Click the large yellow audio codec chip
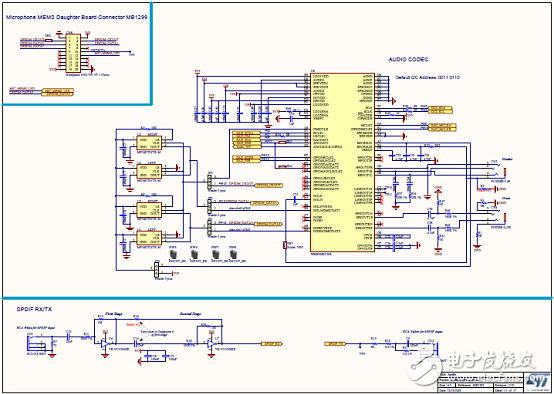 pyautogui.click(x=342, y=163)
